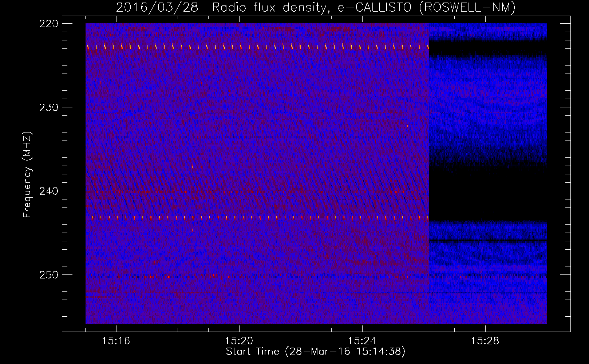Click the 15:20 time tick label
This screenshot has height=364, width=589.
(x=239, y=341)
